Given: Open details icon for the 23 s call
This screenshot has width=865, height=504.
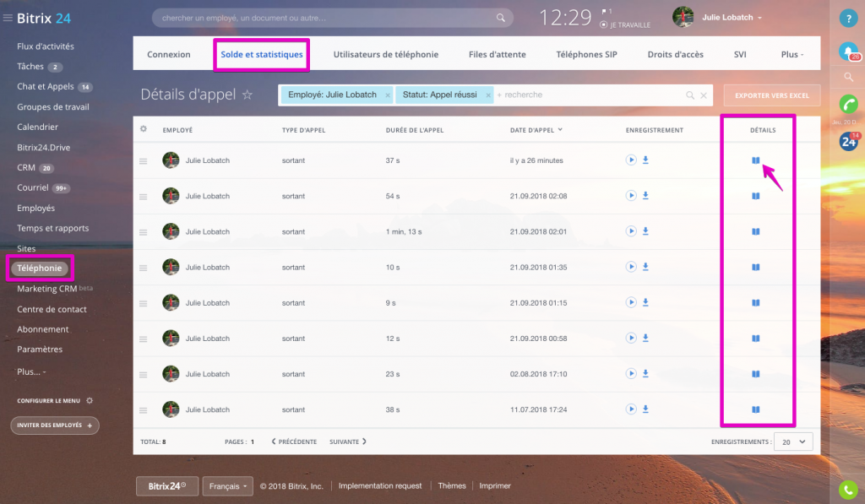Looking at the screenshot, I should tap(756, 374).
